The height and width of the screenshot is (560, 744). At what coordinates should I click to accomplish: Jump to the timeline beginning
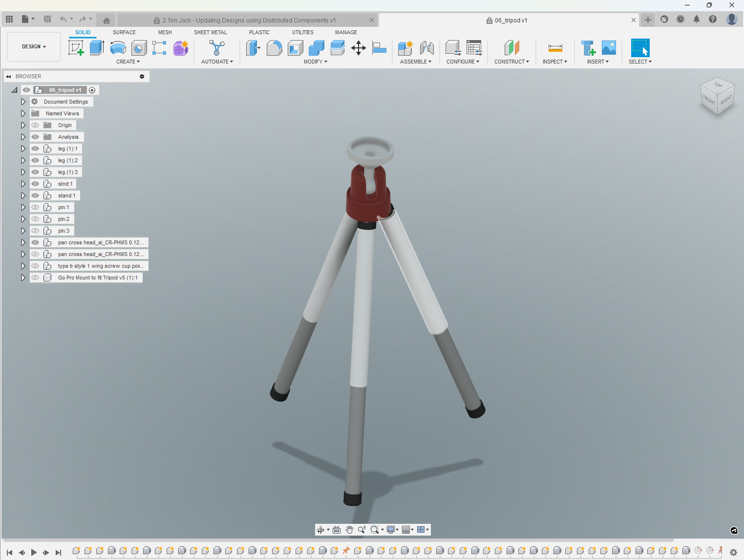click(9, 552)
